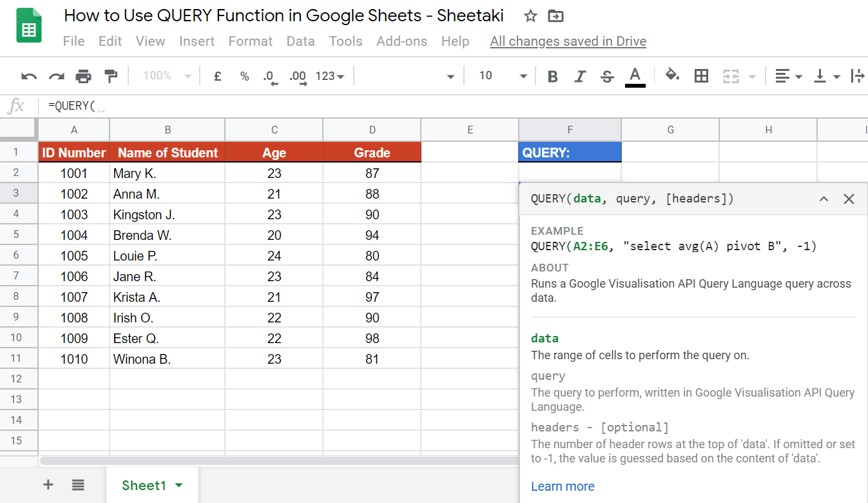Move document to folder icon
Screen dimensions: 868x503
[x=555, y=16]
